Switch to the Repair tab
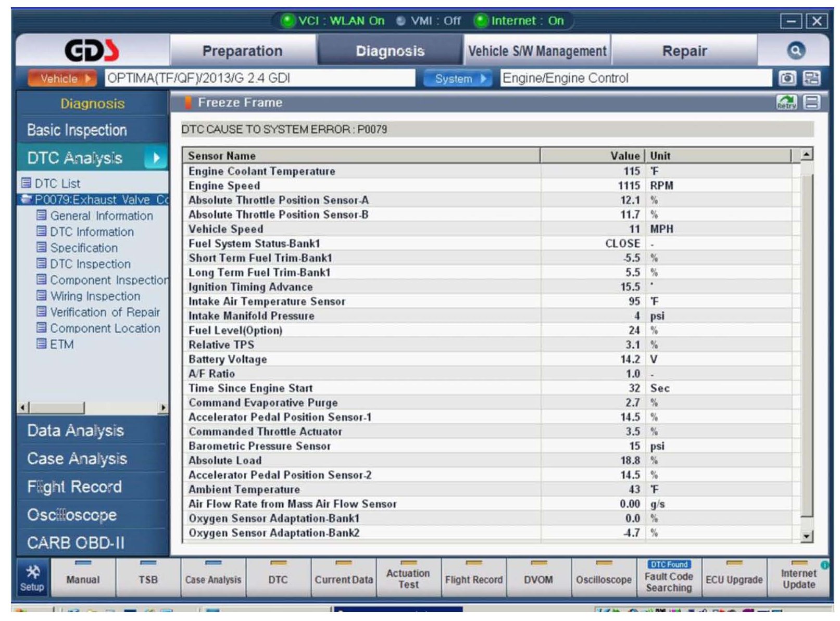 (684, 51)
